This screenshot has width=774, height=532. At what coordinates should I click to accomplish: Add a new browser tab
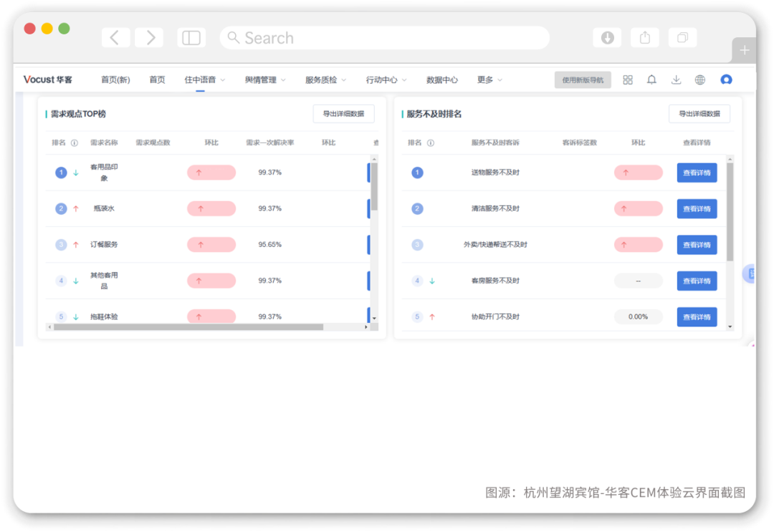744,50
